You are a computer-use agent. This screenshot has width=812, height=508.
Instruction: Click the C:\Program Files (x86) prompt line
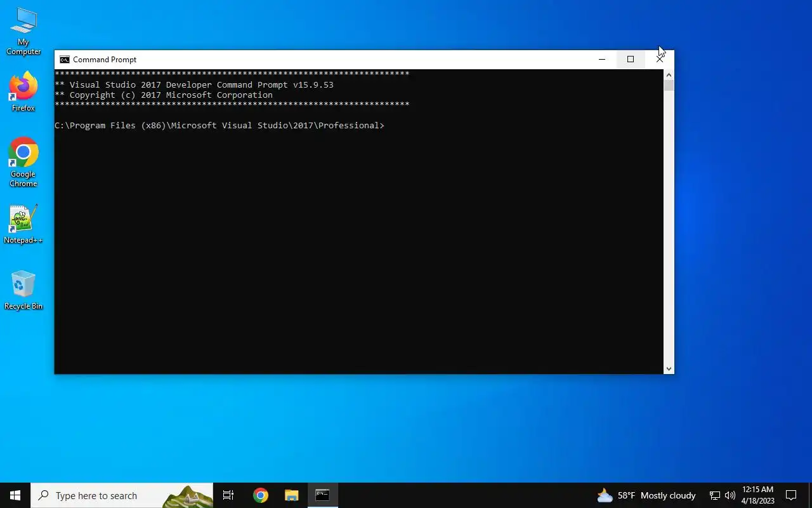coord(219,126)
